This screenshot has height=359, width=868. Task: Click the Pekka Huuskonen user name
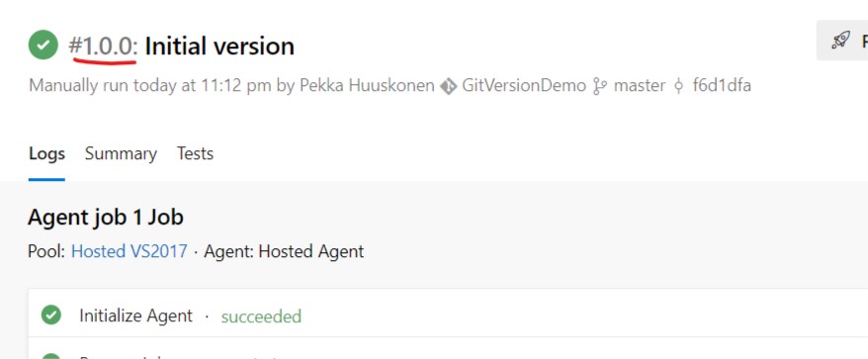pyautogui.click(x=367, y=86)
